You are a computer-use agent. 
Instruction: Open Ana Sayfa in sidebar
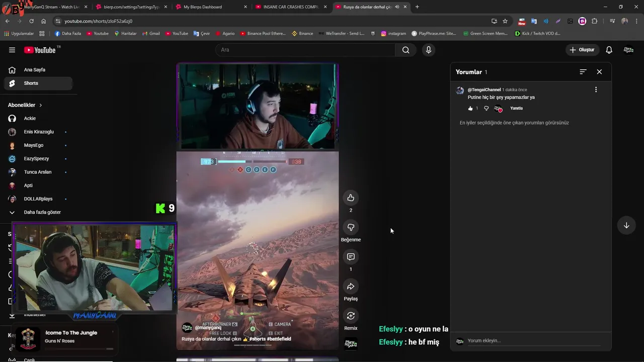click(38, 70)
